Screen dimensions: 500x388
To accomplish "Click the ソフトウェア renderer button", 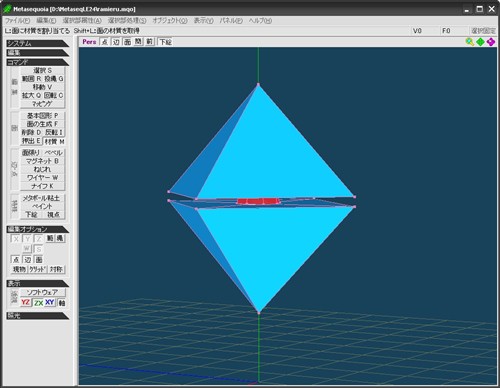I will [x=43, y=292].
